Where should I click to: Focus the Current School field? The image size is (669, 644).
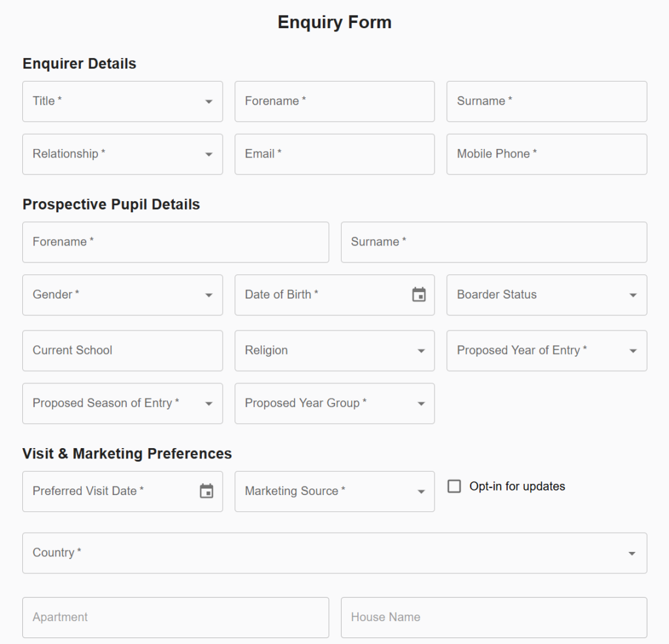[x=122, y=351]
